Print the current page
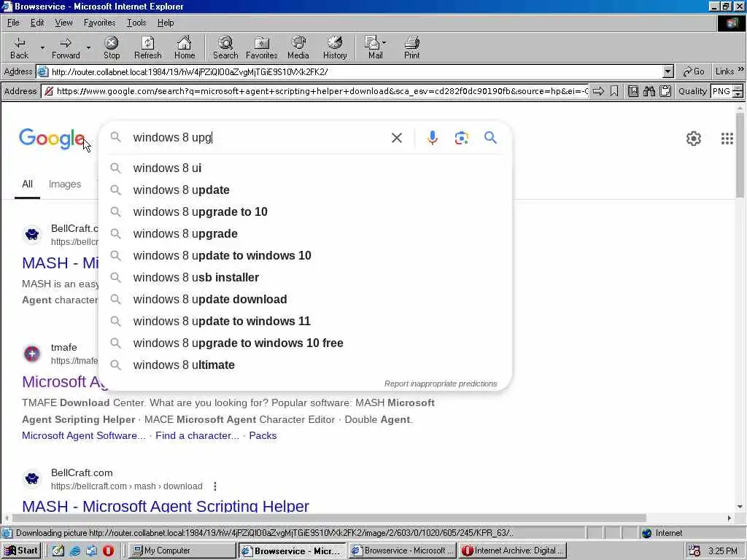The height and width of the screenshot is (560, 747). 412,47
